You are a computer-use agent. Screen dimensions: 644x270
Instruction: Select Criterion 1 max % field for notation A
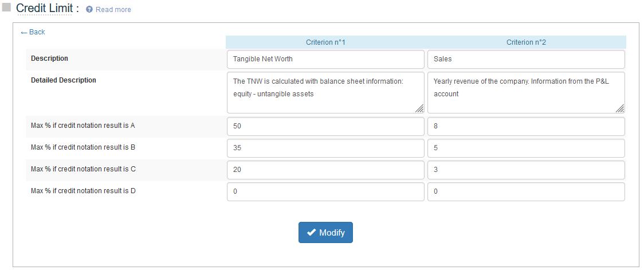(325, 126)
